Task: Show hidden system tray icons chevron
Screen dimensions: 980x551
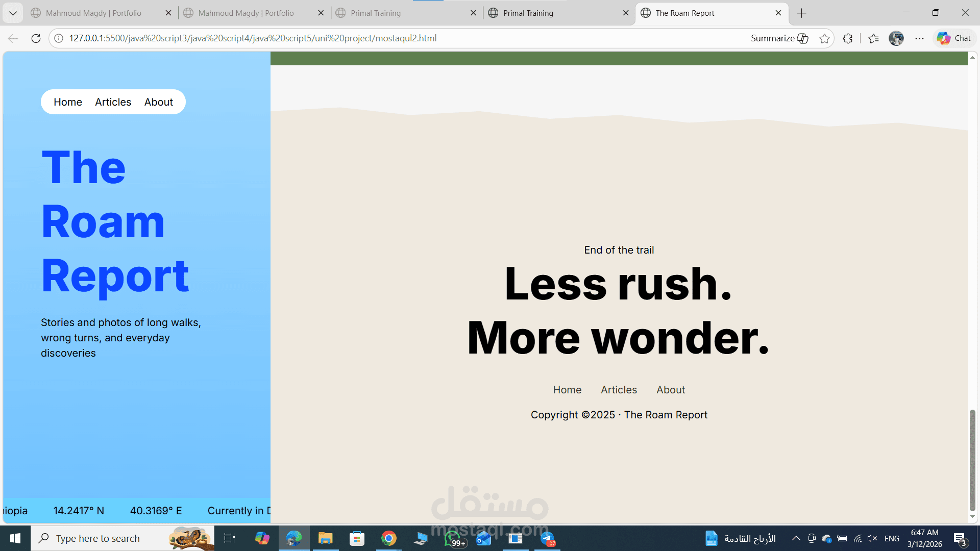Action: [x=796, y=538]
